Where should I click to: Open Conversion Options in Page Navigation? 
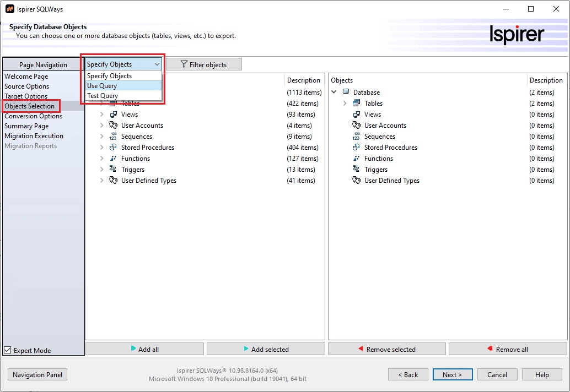click(x=33, y=116)
